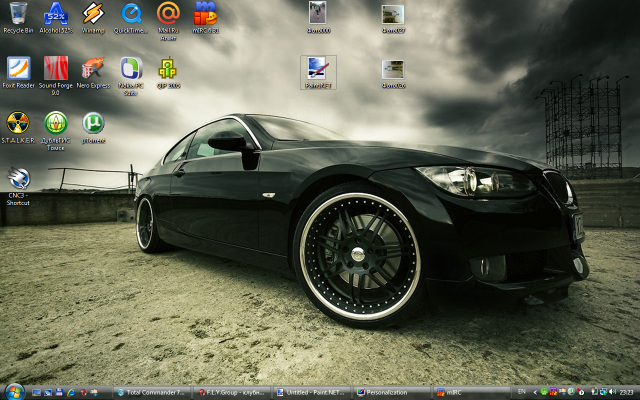Viewport: 640px width, 400px height.
Task: Open the Winamp desktop shortcut
Action: pyautogui.click(x=93, y=18)
